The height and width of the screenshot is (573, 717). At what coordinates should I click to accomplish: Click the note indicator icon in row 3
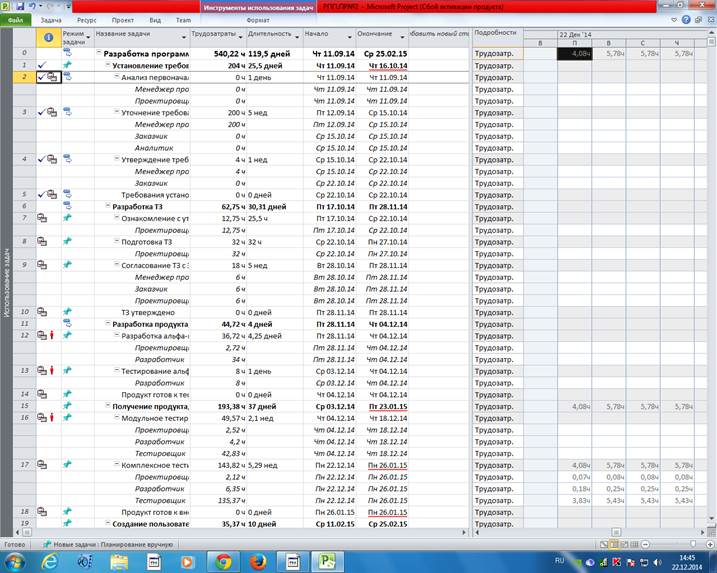(52, 112)
